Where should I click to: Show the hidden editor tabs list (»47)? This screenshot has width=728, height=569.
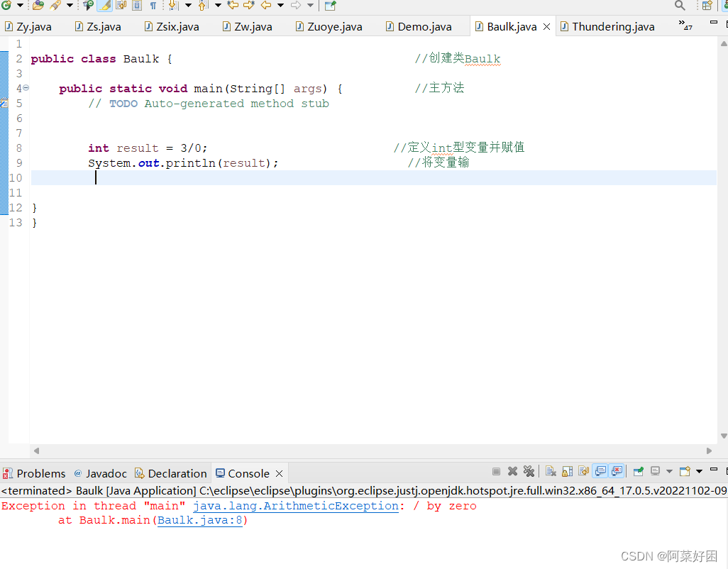click(x=685, y=25)
